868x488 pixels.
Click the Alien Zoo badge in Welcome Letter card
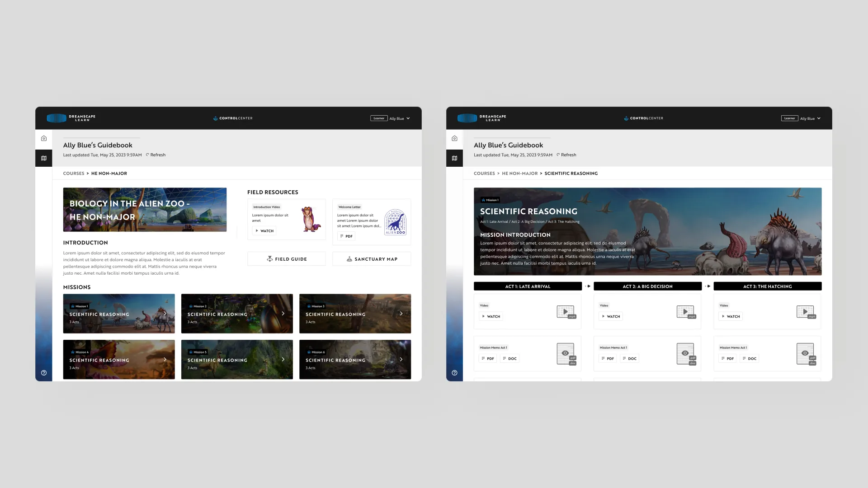[x=395, y=222]
